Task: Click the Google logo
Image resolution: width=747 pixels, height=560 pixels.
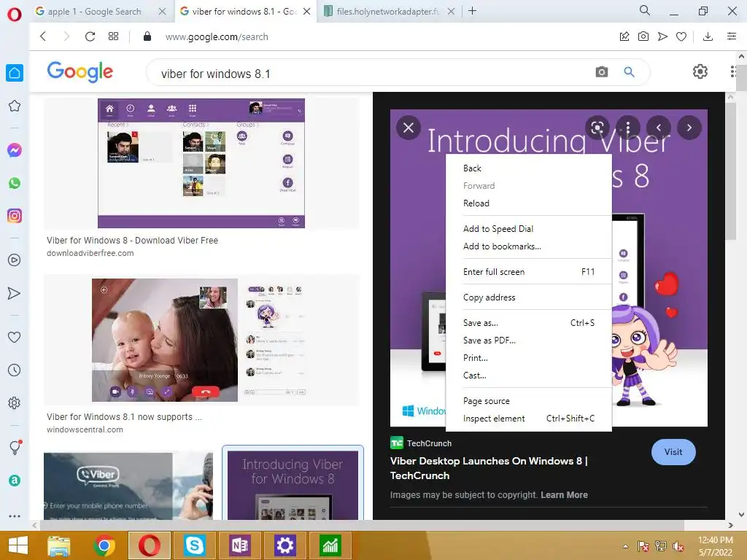Action: [80, 72]
